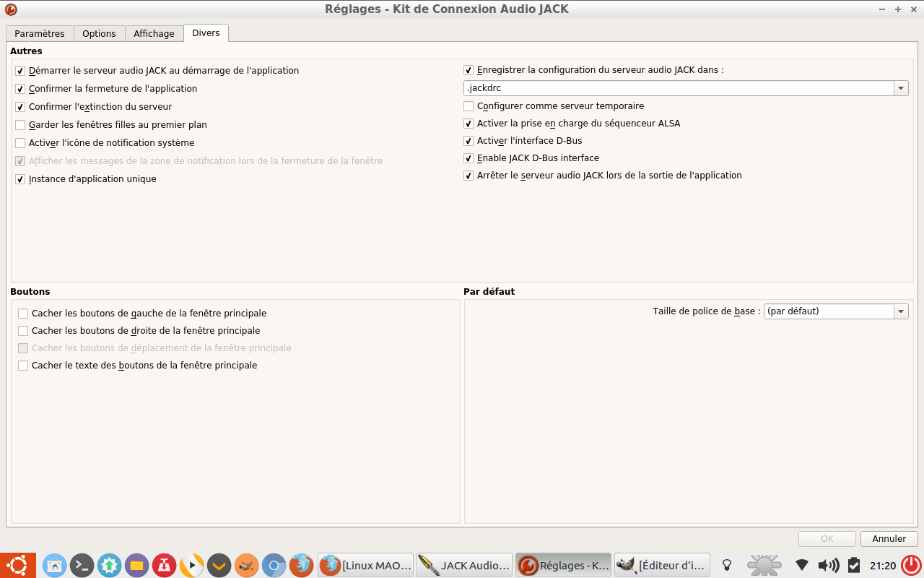Open the Chromium browser launcher
The width and height of the screenshot is (924, 578).
[274, 565]
